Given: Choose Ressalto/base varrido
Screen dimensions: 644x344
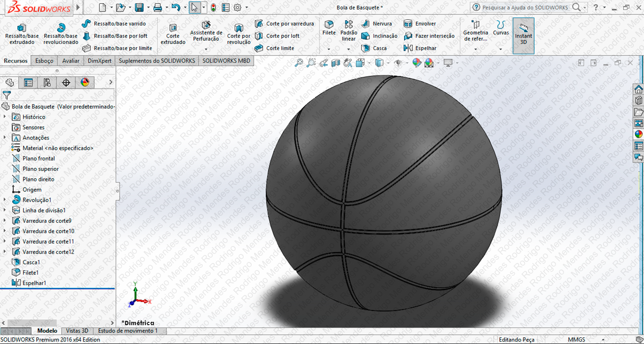Looking at the screenshot, I should 114,24.
